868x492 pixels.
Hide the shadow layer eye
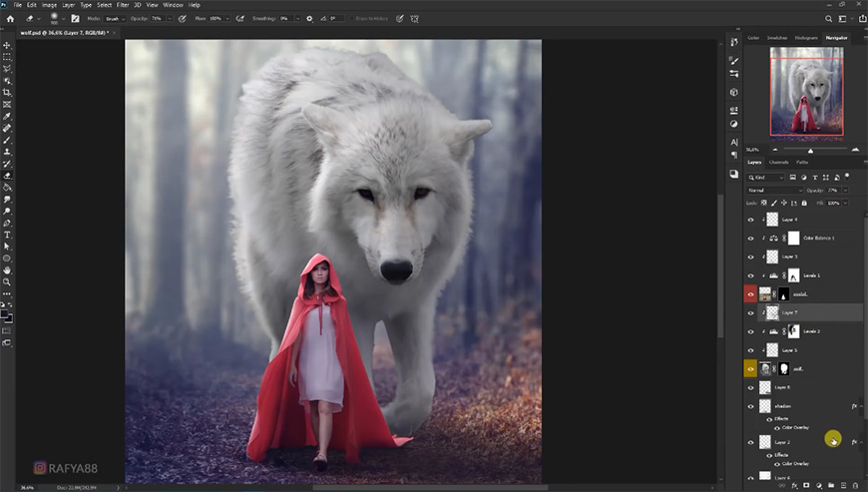(750, 406)
